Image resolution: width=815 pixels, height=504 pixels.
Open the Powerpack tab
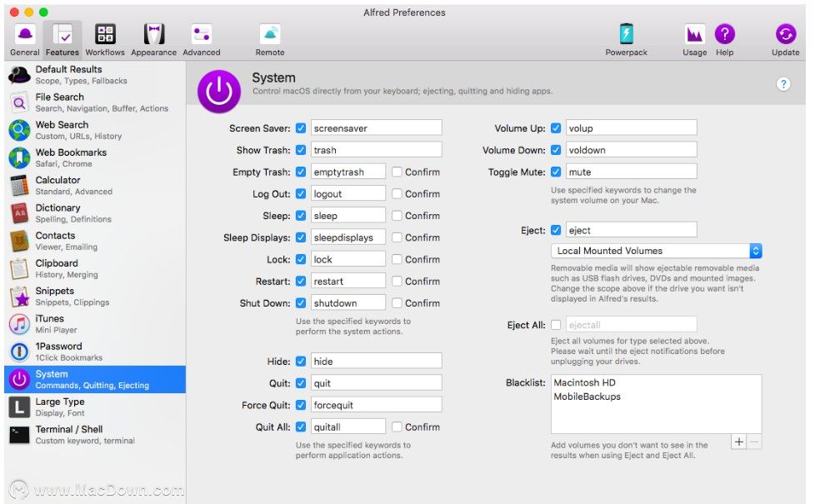627,39
